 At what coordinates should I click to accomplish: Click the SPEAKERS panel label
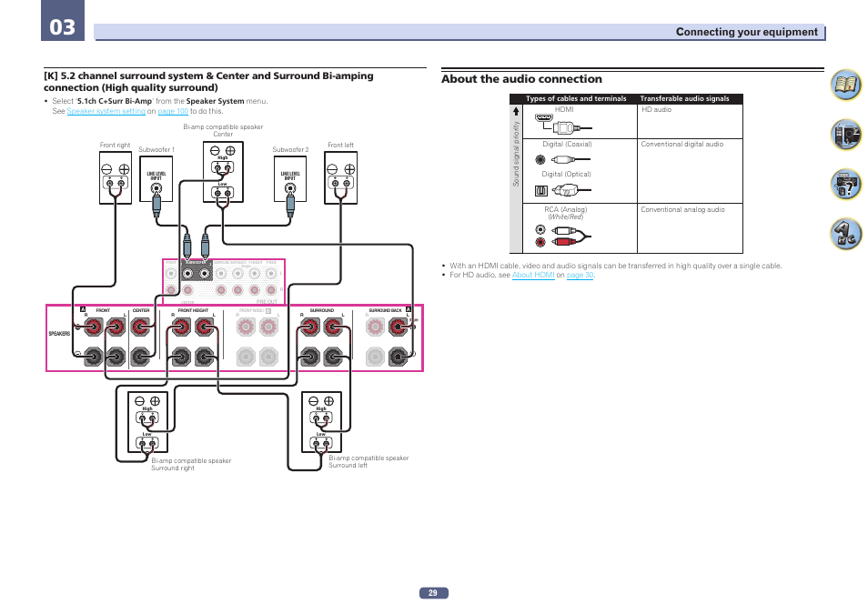(x=59, y=333)
